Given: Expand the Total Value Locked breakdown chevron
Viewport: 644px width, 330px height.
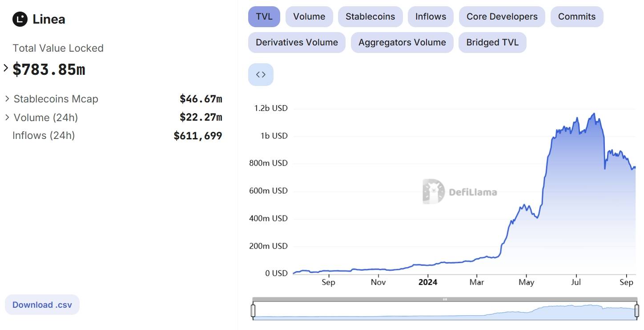Looking at the screenshot, I should pyautogui.click(x=6, y=68).
